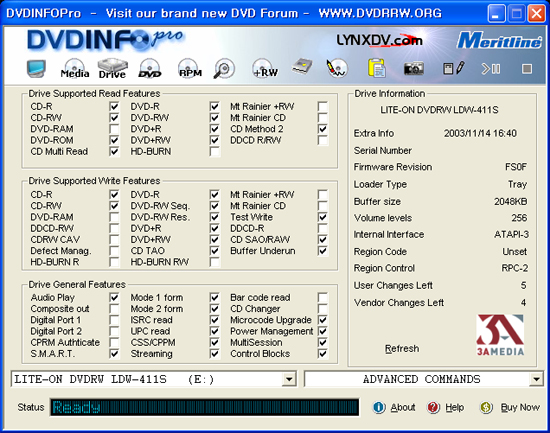This screenshot has height=433, width=550.
Task: Open the +RW disc tools icon
Action: click(x=265, y=68)
